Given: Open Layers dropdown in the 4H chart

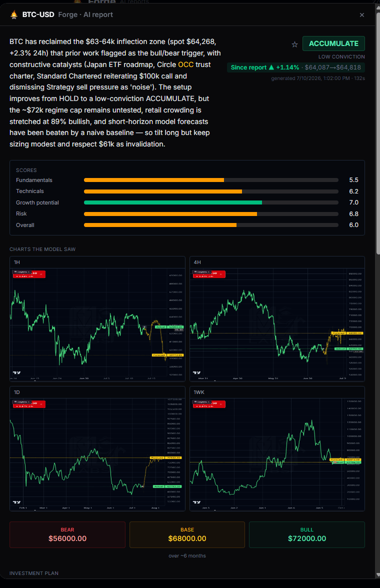Looking at the screenshot, I should (x=202, y=272).
